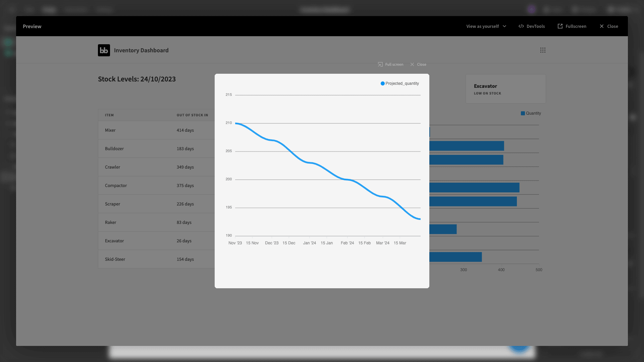This screenshot has height=362, width=644.
Task: Click the 349 days cell
Action: pos(185,167)
